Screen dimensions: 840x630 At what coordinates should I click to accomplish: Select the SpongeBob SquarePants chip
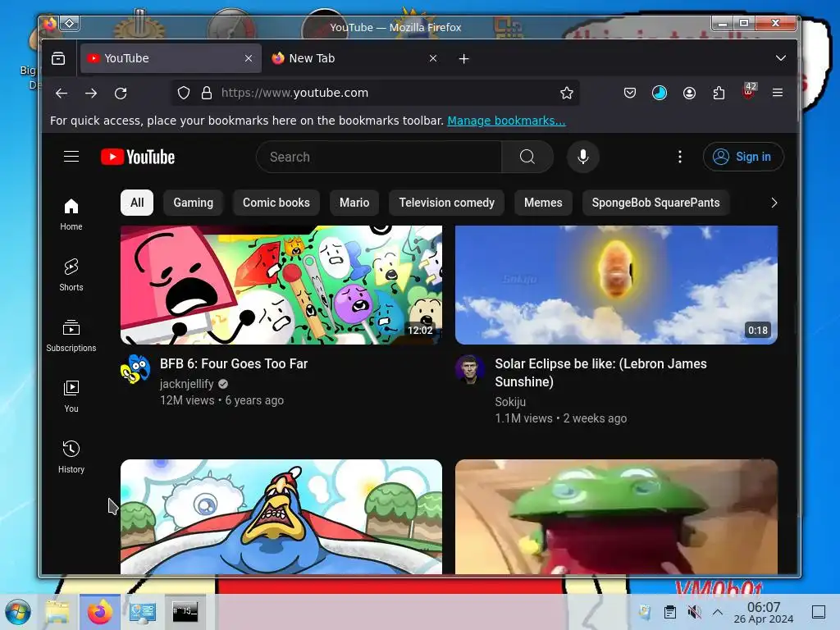655,203
